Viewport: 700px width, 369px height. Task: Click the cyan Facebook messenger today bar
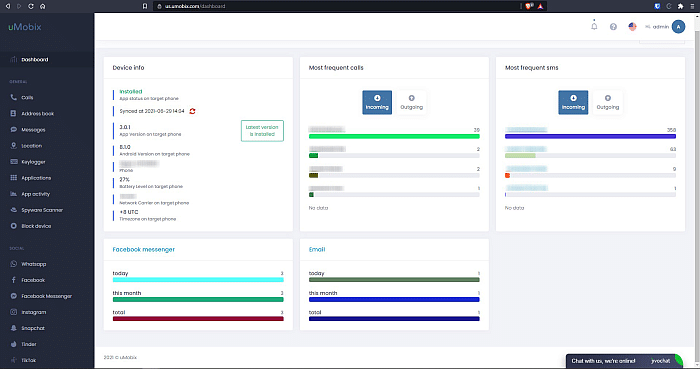coord(198,280)
